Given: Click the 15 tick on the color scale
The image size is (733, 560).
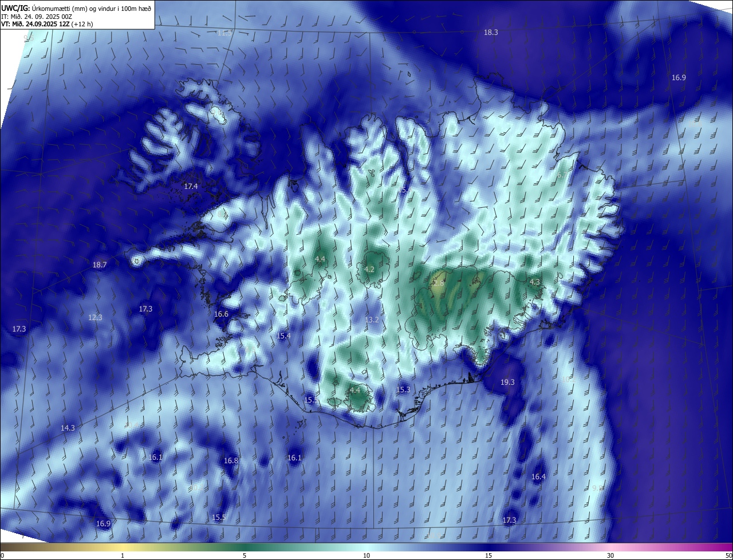Looking at the screenshot, I should tap(488, 555).
